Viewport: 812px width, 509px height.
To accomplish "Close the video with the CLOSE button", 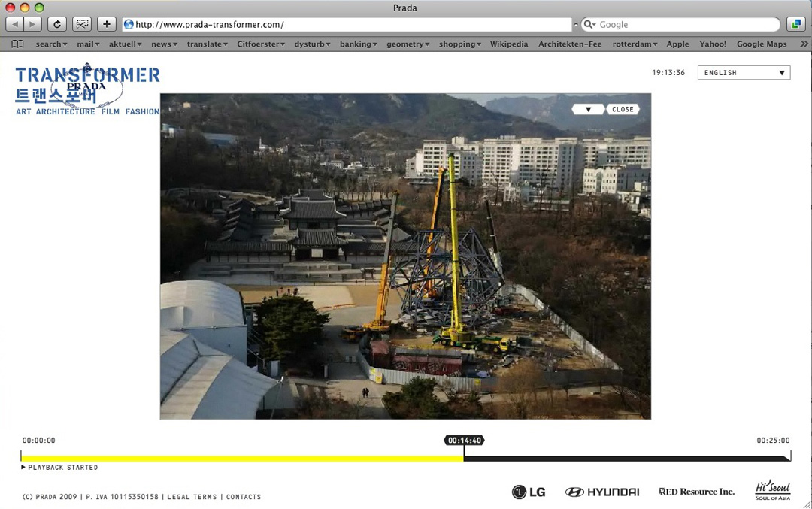I will (623, 109).
